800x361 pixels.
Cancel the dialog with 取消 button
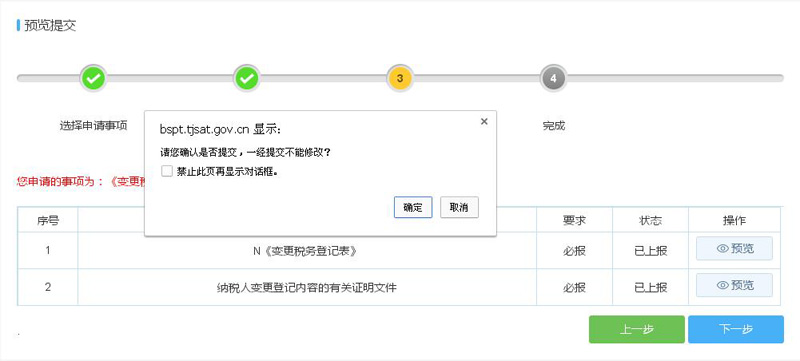459,208
